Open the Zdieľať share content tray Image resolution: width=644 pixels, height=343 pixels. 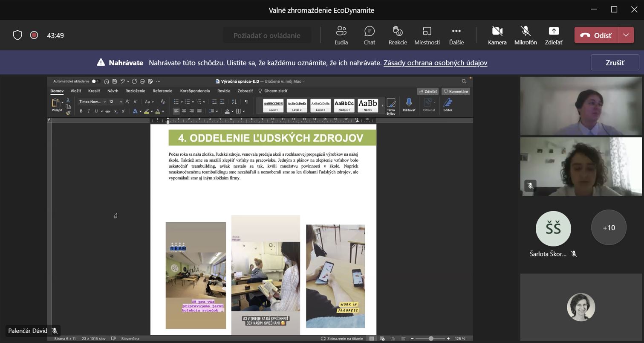point(553,35)
